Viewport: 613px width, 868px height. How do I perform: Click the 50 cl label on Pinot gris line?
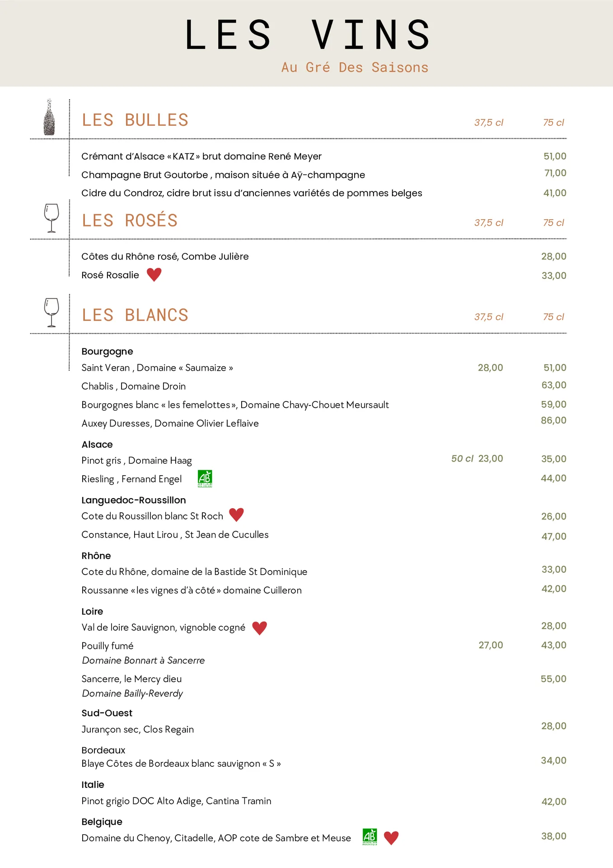pos(462,458)
